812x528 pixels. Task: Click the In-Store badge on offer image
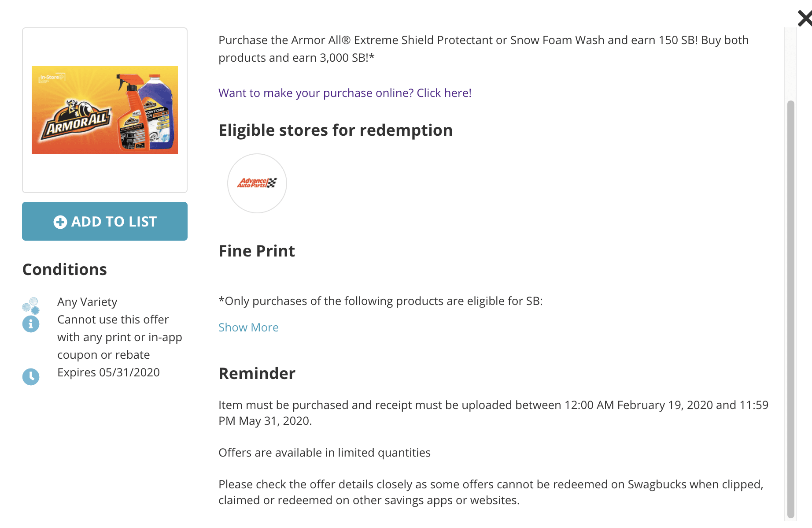[x=52, y=78]
